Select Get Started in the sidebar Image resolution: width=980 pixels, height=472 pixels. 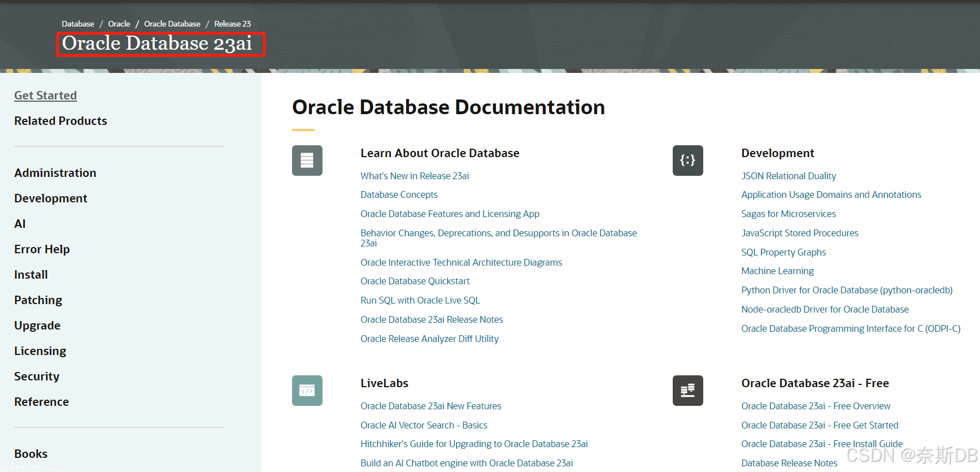pyautogui.click(x=45, y=96)
